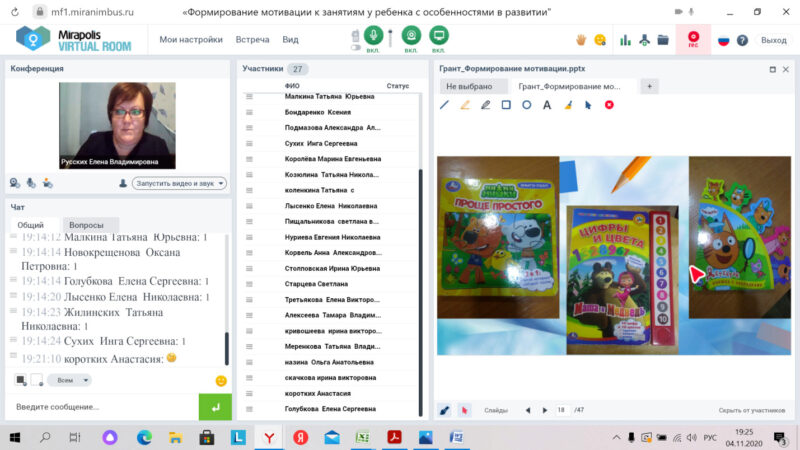The height and width of the screenshot is (450, 800).
Task: Toggle the webcam button
Action: pyautogui.click(x=411, y=36)
